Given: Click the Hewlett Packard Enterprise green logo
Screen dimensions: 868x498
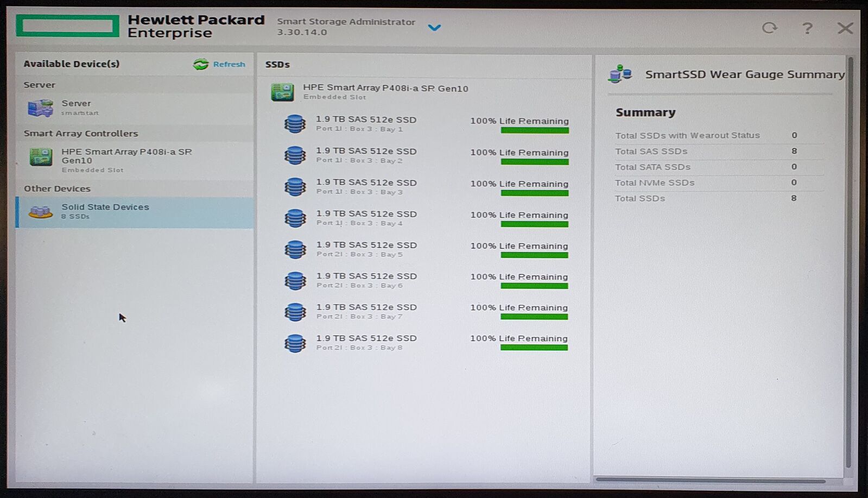Looking at the screenshot, I should [68, 26].
